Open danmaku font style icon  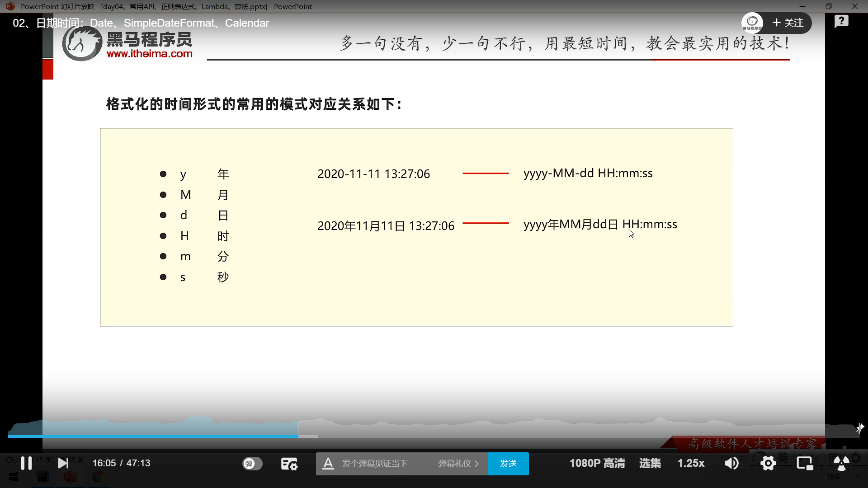click(328, 464)
